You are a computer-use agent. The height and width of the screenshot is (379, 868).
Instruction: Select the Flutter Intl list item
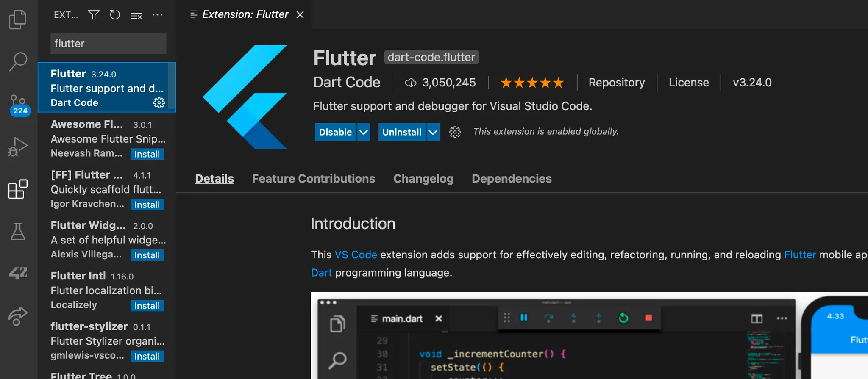click(107, 290)
